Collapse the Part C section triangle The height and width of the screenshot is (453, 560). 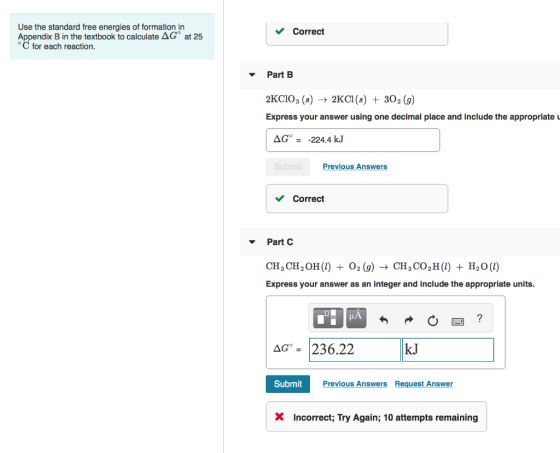[x=252, y=242]
